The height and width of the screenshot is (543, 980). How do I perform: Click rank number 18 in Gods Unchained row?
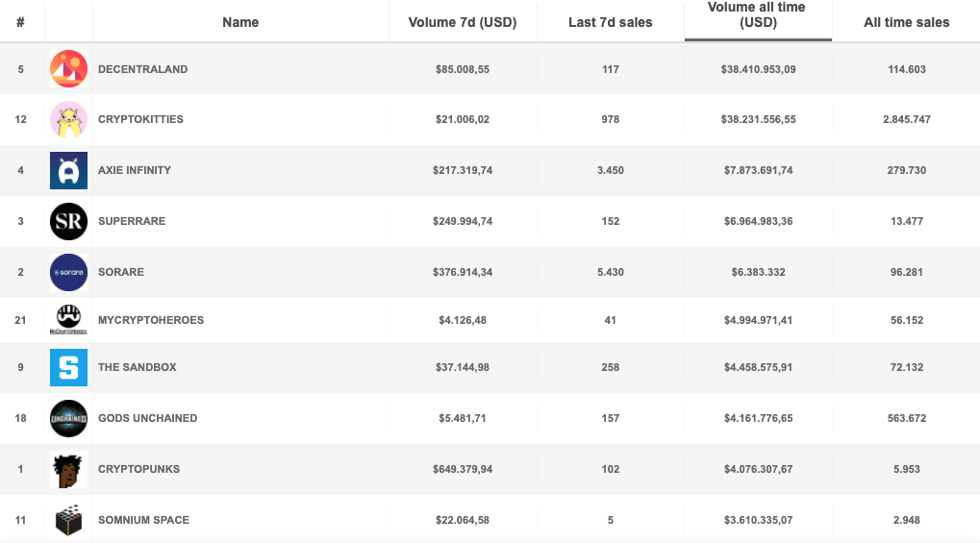click(20, 418)
